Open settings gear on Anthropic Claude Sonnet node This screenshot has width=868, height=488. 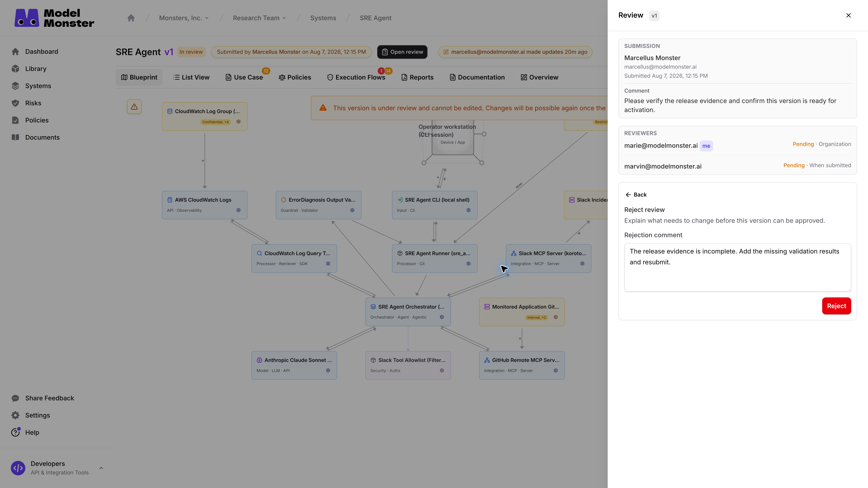coord(328,371)
